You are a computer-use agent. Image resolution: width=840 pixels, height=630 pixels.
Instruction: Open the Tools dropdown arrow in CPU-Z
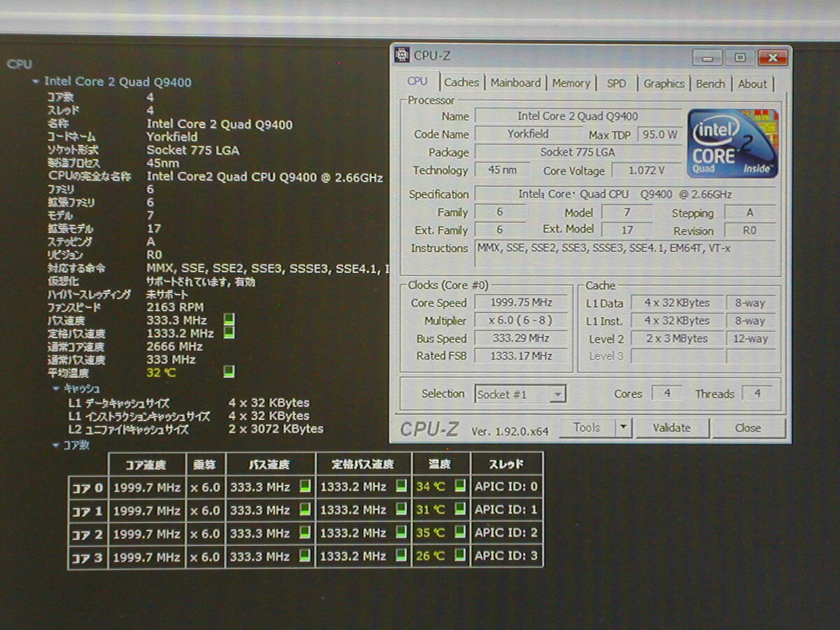coord(623,428)
